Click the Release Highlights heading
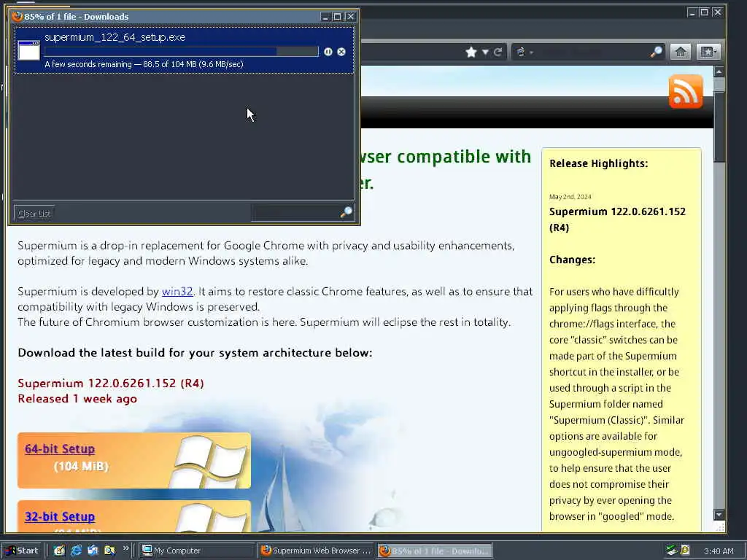 pyautogui.click(x=598, y=163)
